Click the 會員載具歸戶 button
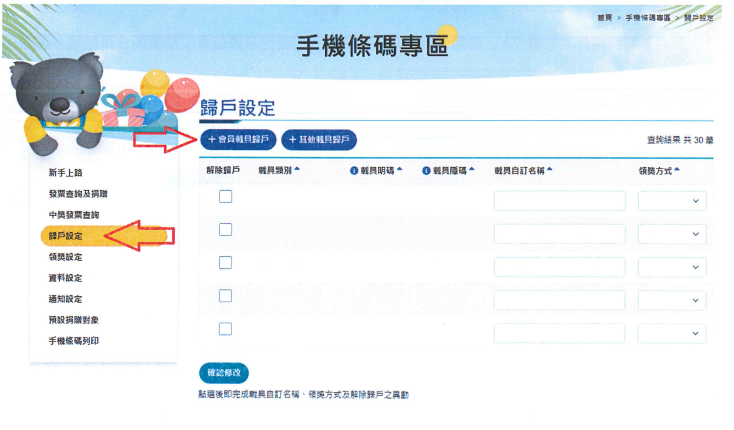This screenshot has width=734, height=430. [238, 139]
